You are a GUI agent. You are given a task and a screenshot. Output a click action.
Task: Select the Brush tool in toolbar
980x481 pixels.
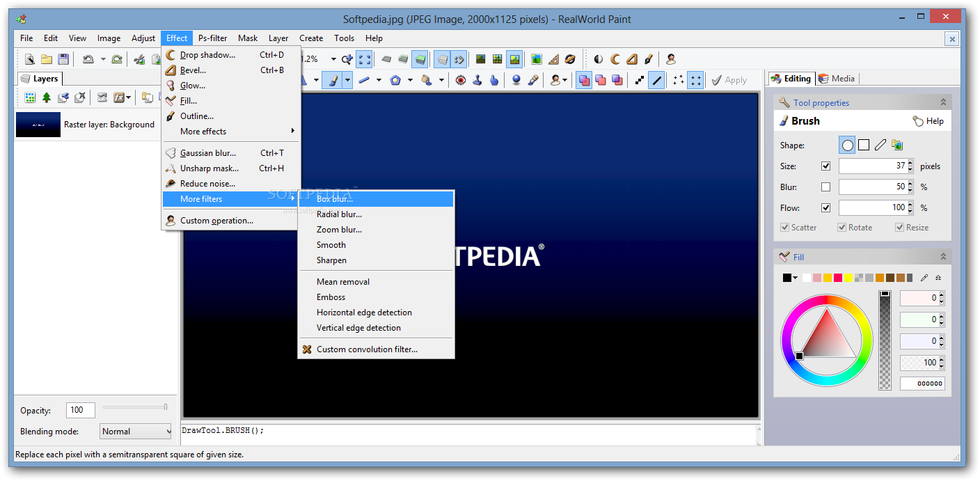coord(333,80)
